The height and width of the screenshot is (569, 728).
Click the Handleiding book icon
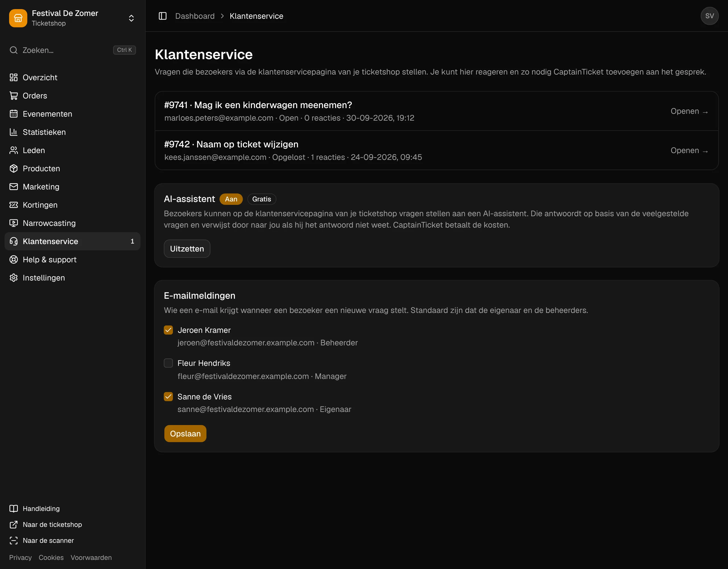14,508
